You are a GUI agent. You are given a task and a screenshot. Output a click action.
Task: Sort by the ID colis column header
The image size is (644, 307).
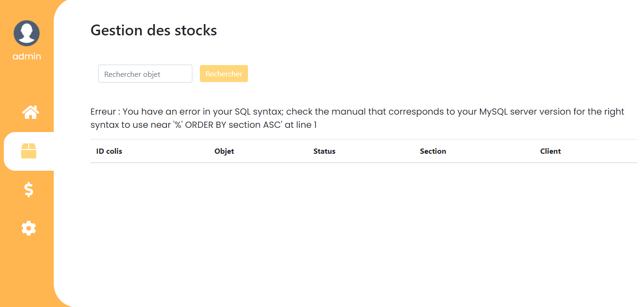tap(109, 151)
